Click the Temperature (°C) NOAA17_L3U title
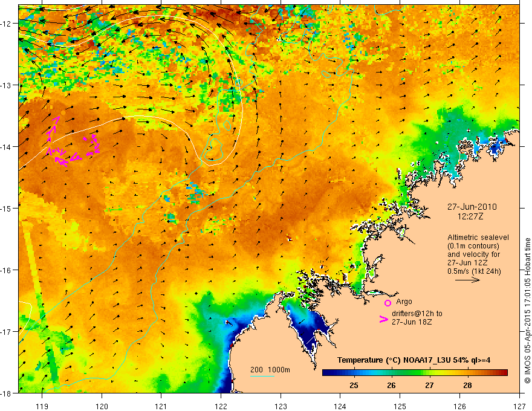532x411 pixels. [x=414, y=360]
